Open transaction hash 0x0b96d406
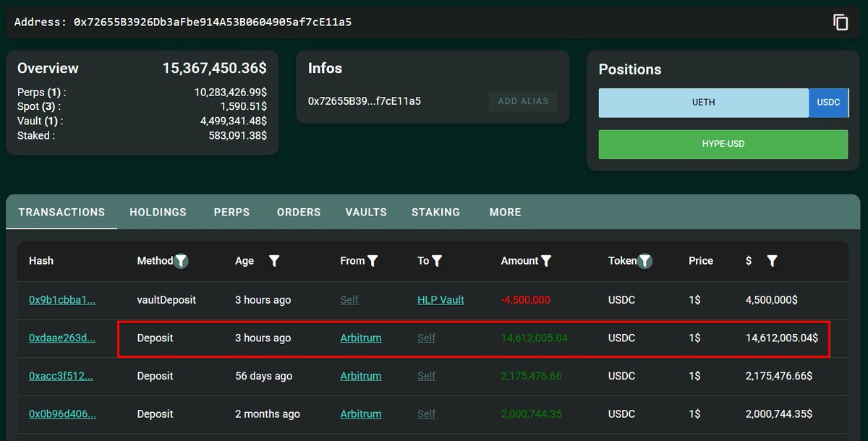Viewport: 868px width, 441px height. click(62, 414)
